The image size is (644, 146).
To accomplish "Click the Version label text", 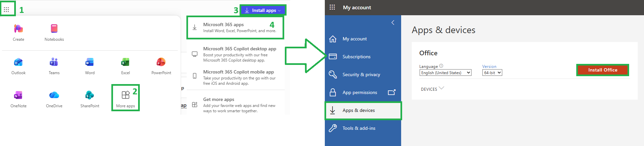I will (489, 66).
